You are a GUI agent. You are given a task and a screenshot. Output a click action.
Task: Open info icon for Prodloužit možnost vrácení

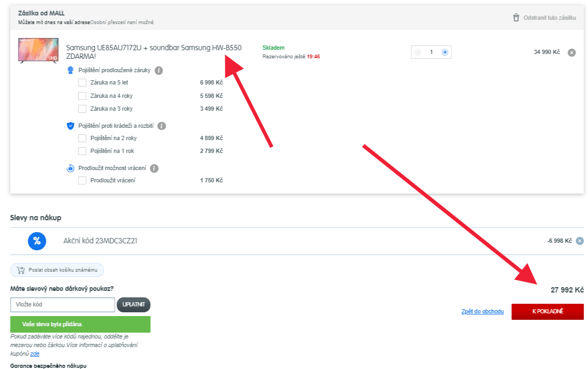tap(154, 168)
